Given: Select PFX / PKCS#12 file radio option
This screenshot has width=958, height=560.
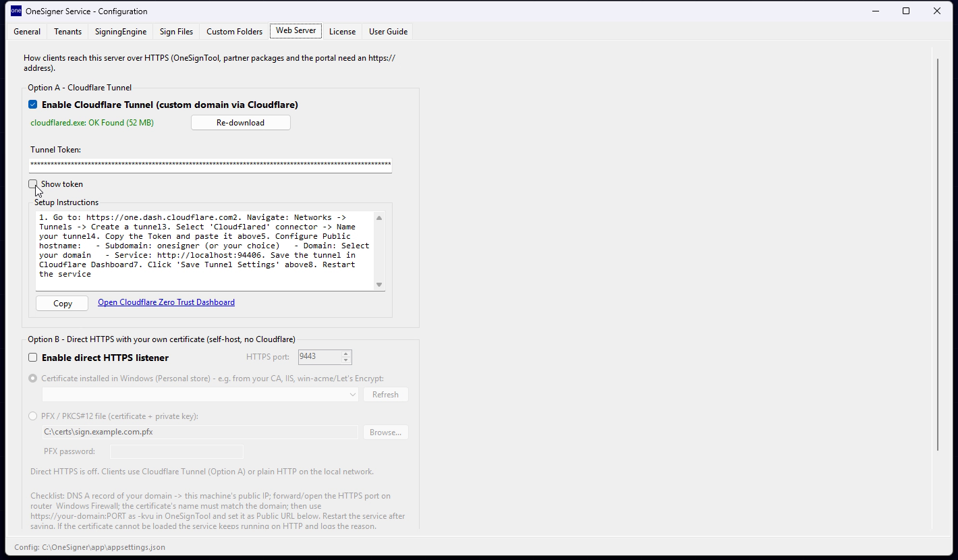Looking at the screenshot, I should pos(32,416).
